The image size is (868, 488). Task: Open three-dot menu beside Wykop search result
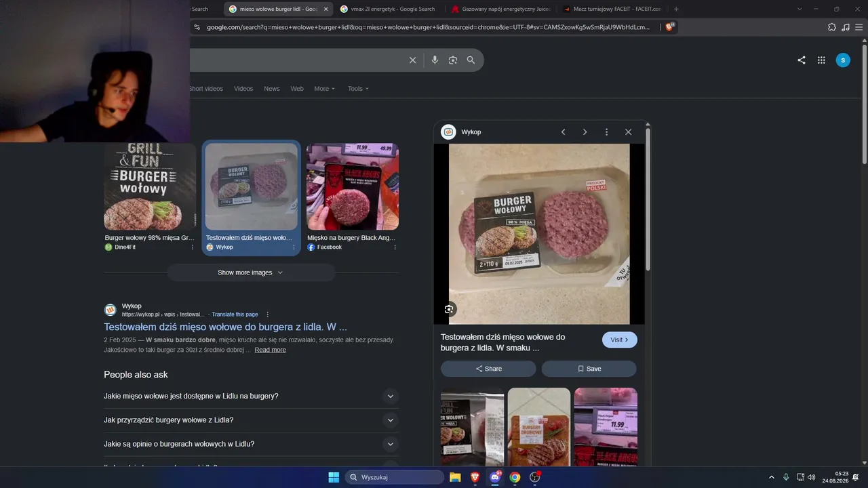(x=268, y=314)
